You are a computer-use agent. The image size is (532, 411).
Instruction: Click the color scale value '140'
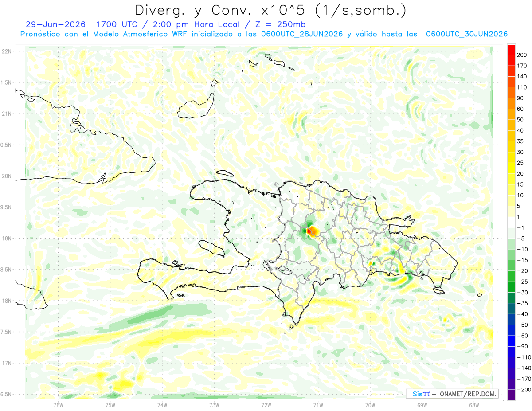click(523, 76)
